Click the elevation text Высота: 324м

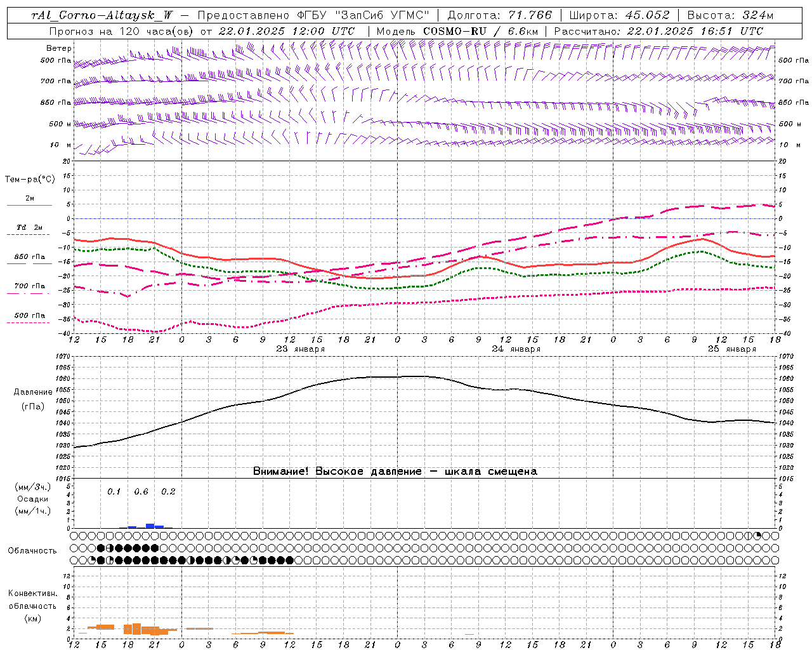[x=730, y=15]
